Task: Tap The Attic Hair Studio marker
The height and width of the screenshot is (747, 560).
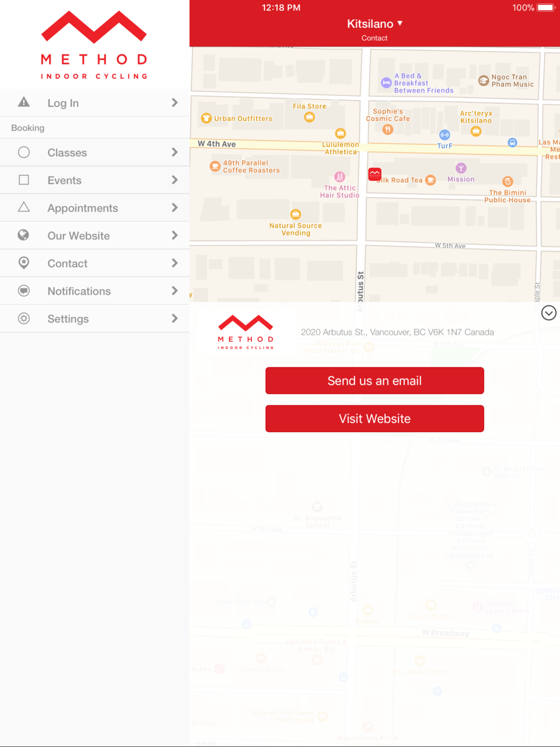Action: tap(339, 177)
